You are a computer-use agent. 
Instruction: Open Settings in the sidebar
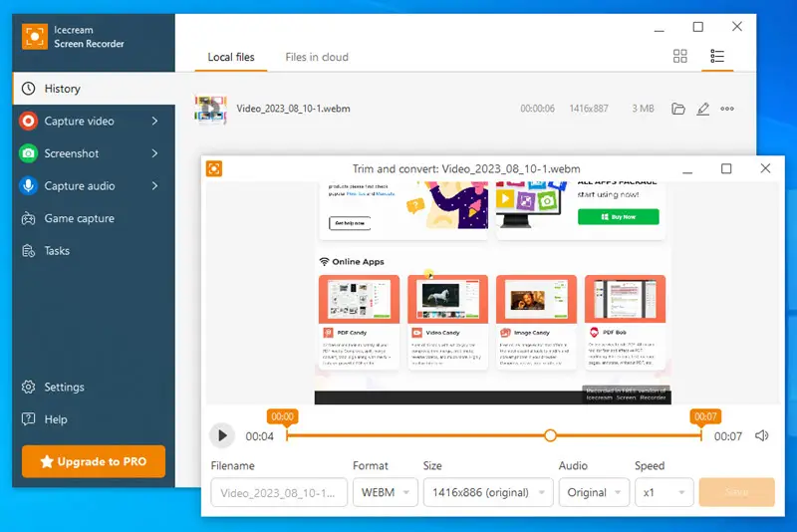pyautogui.click(x=64, y=387)
